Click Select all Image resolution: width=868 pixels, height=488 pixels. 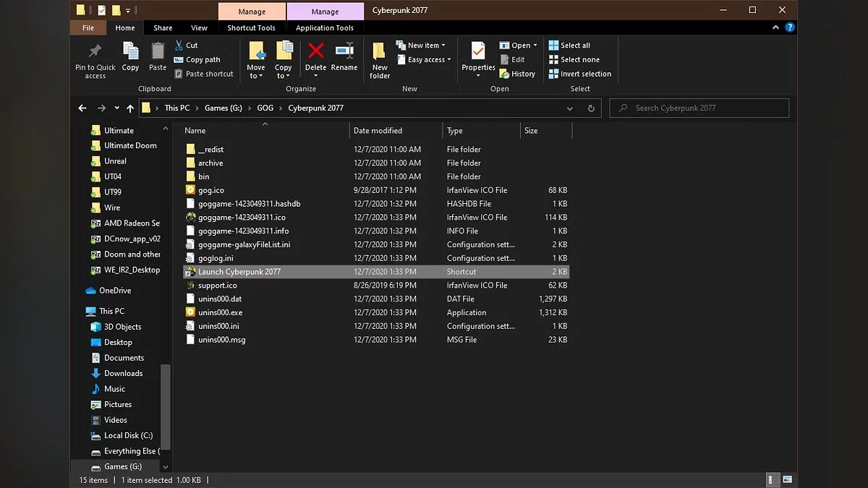[569, 45]
